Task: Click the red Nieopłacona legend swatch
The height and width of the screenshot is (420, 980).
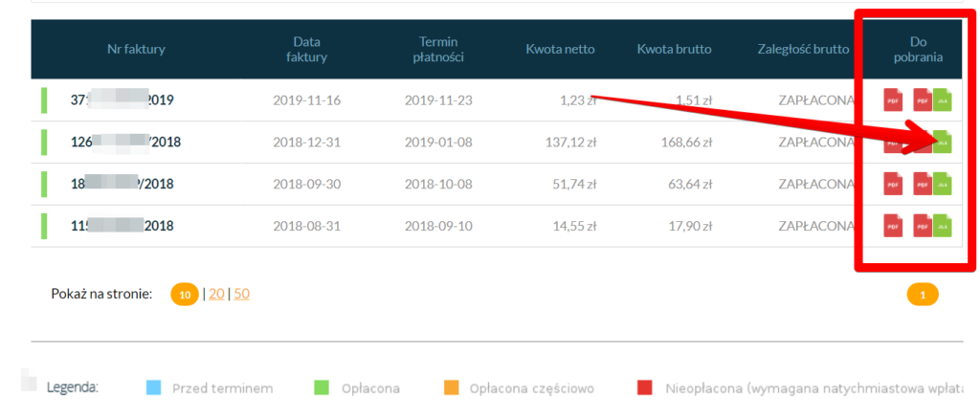Action: (645, 387)
